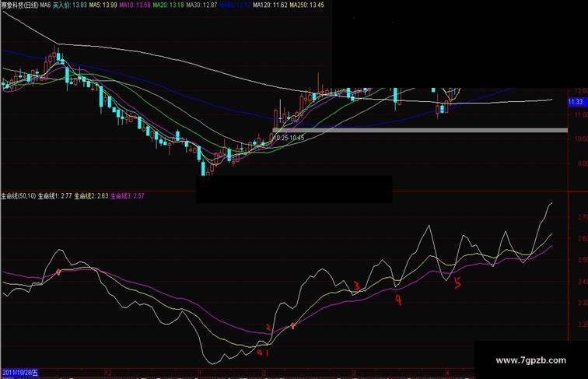Viewport: 588px width, 379px height.
Task: Click the 赛象科技(日线) chart title
Action: 20,5
